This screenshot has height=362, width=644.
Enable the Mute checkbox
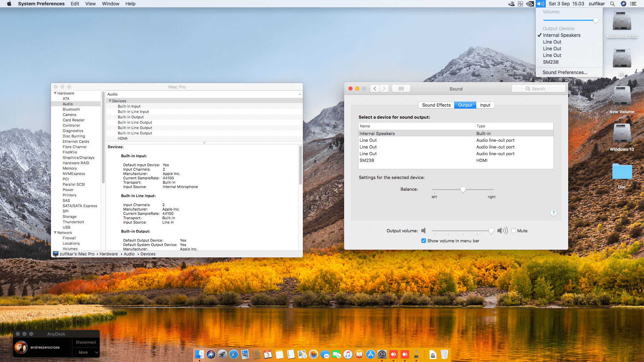514,231
